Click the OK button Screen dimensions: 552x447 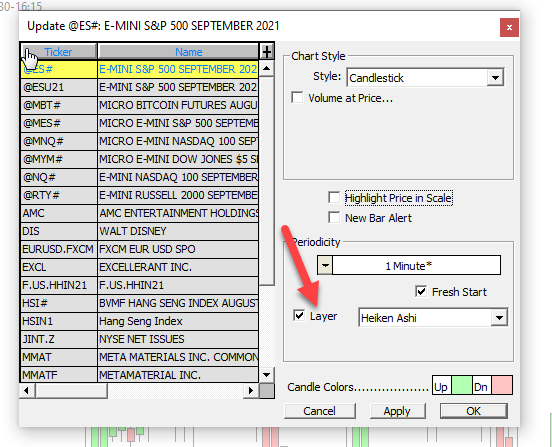click(x=473, y=411)
